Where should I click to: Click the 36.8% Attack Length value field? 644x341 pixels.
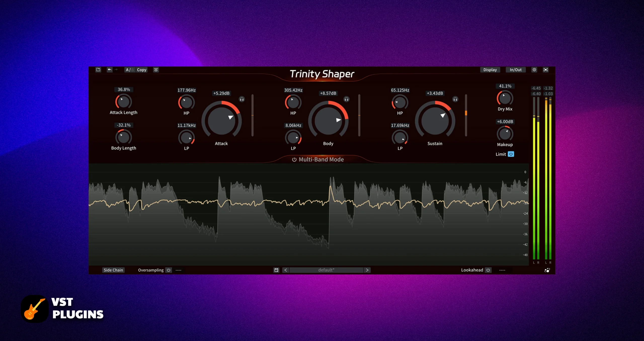[x=124, y=89]
